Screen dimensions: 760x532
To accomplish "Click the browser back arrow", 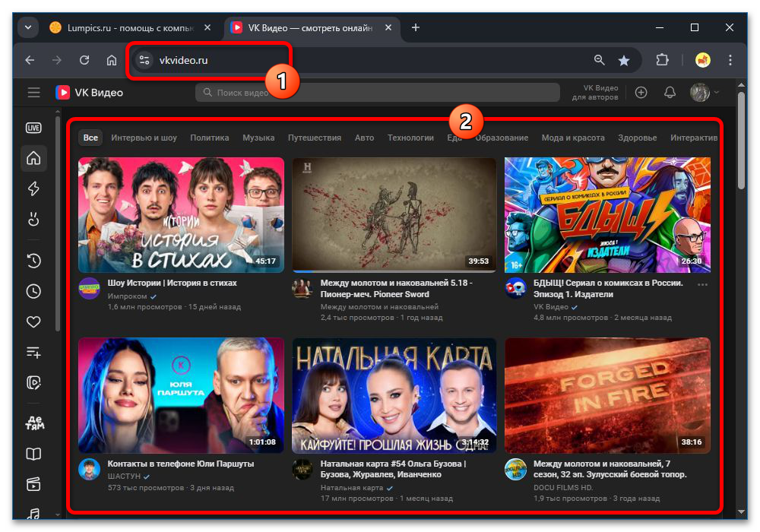I will [30, 60].
